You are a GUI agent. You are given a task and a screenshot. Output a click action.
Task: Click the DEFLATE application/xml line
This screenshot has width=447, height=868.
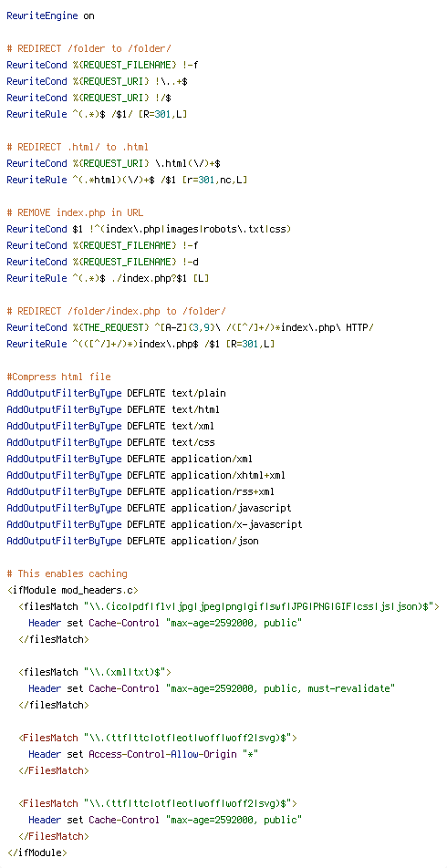[130, 459]
